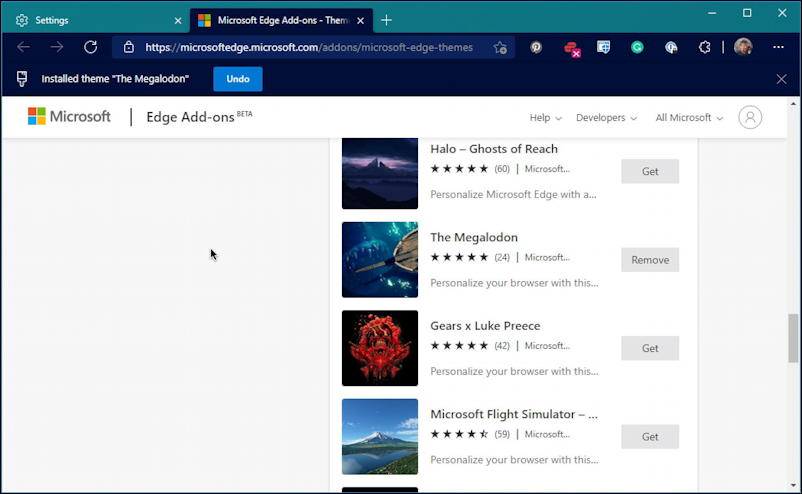Click the Halo theme star rating (60)
Screen dimensions: 802x494
coord(470,169)
